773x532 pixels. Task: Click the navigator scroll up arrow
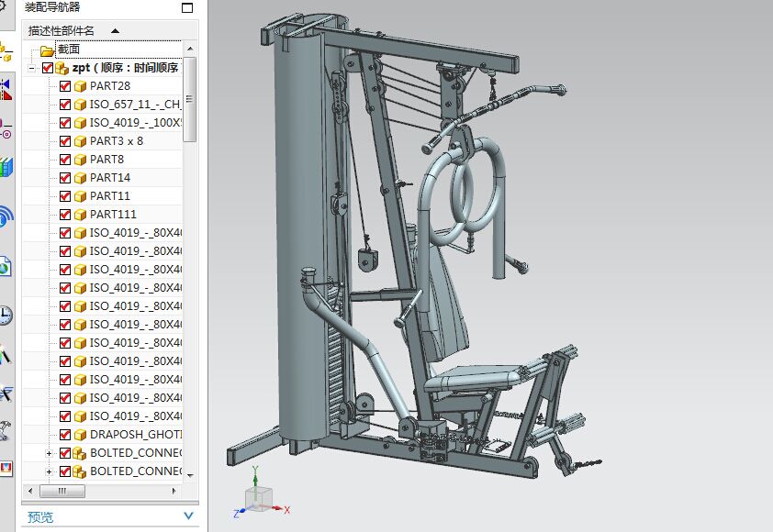(190, 49)
